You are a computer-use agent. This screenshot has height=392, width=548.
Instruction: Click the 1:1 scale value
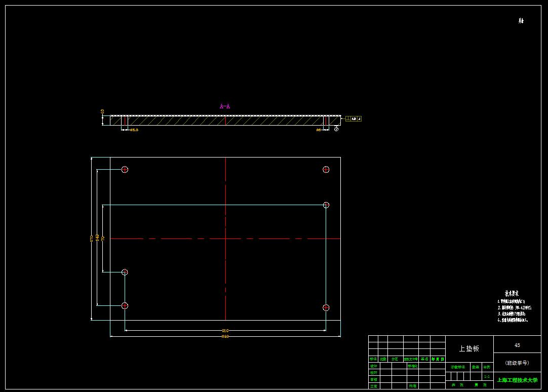[x=487, y=377]
